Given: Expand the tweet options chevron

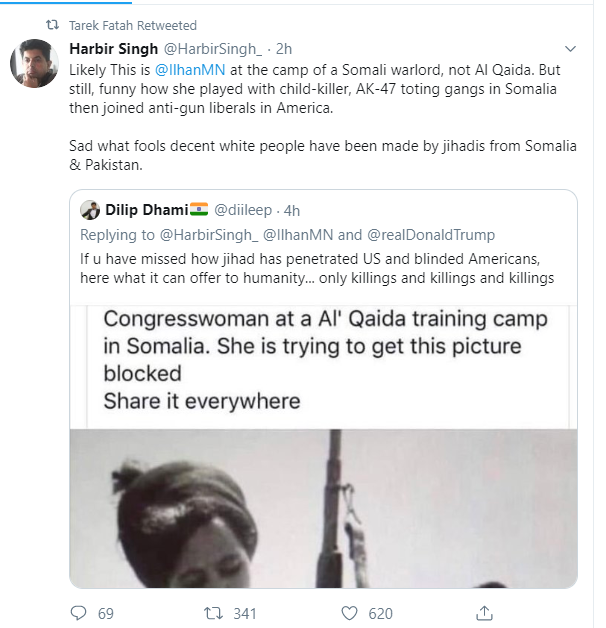Looking at the screenshot, I should 570,47.
